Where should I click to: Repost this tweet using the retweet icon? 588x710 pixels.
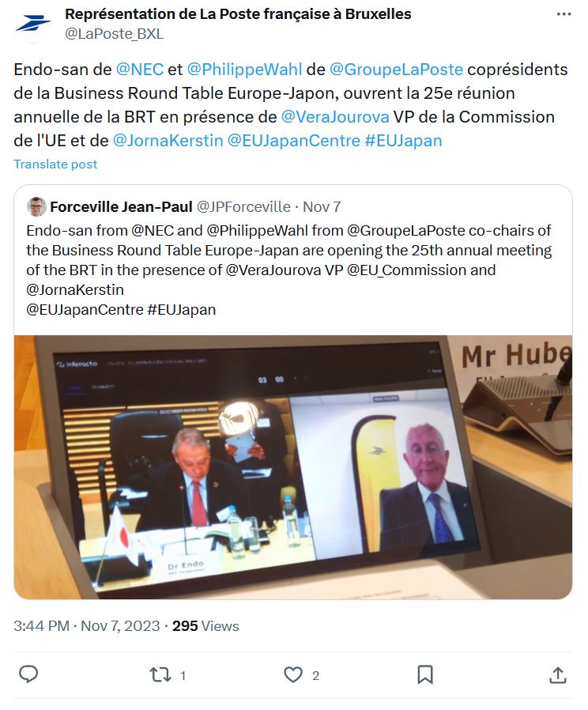point(160,675)
